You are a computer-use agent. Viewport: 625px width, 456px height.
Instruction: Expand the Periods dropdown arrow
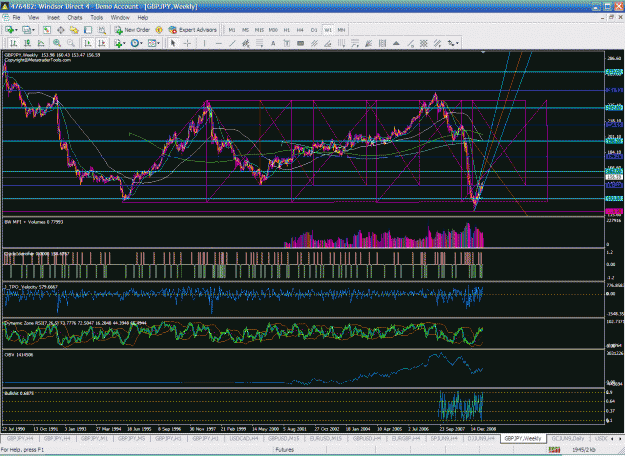[142, 43]
